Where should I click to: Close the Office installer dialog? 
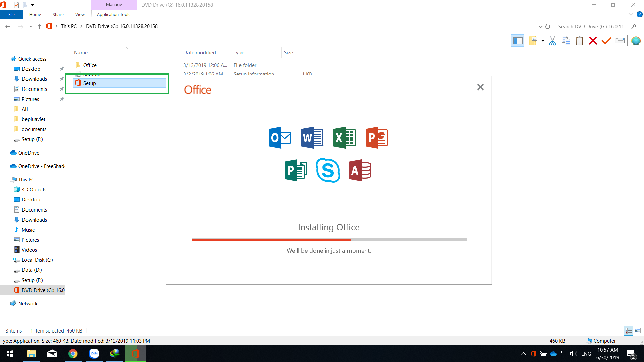(480, 87)
